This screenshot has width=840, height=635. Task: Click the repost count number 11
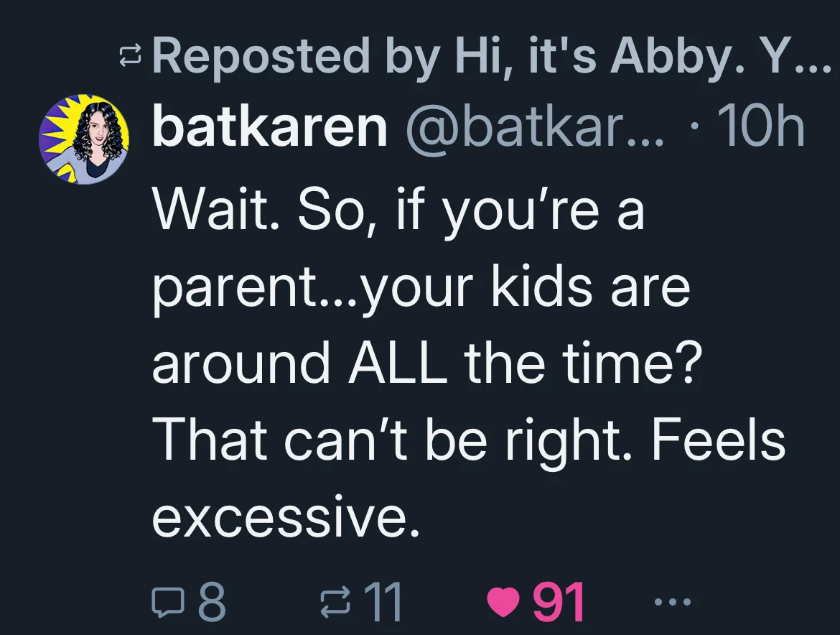tap(383, 602)
